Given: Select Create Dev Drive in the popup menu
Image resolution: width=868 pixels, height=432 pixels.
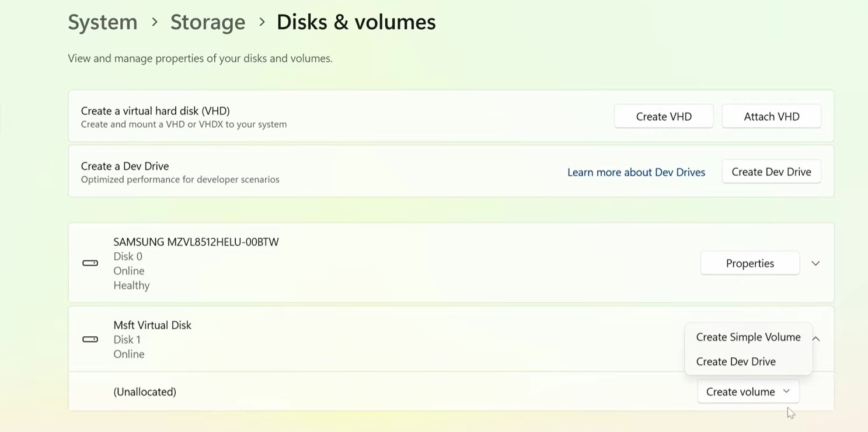Looking at the screenshot, I should (735, 362).
